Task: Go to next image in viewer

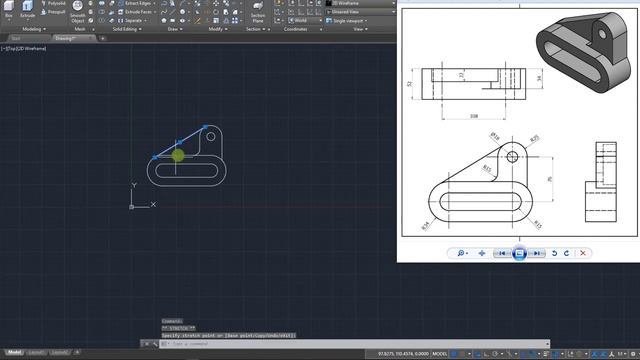Action: point(537,253)
